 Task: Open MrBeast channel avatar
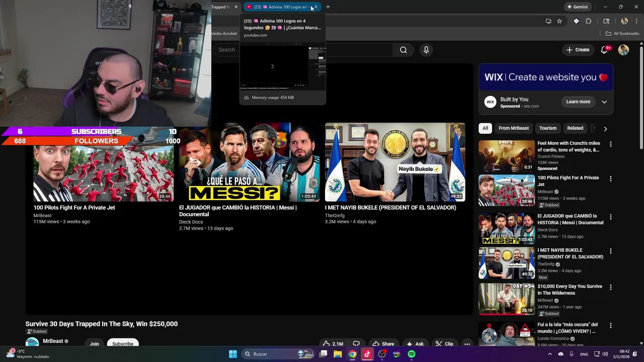32,342
